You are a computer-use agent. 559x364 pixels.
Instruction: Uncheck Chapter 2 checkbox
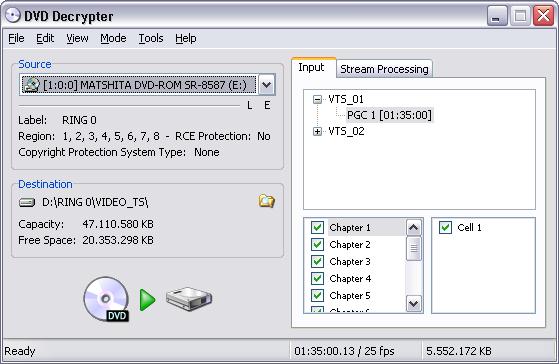[317, 245]
